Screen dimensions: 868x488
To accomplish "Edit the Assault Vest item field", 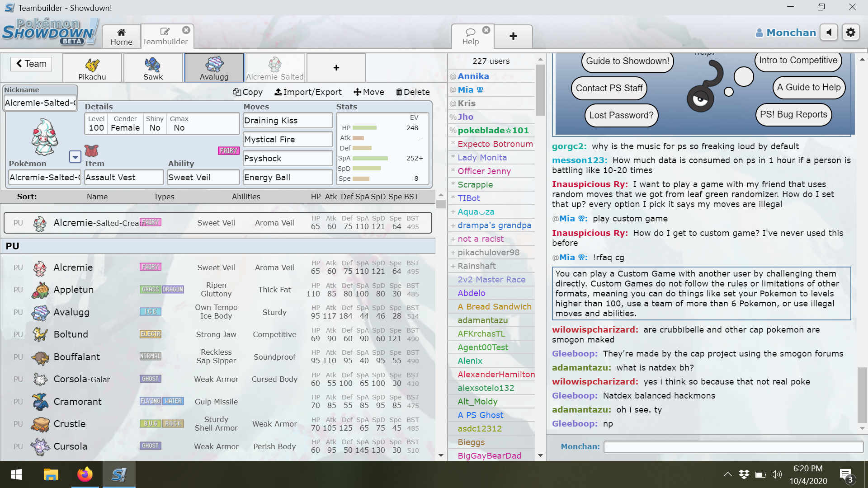I will pos(124,178).
